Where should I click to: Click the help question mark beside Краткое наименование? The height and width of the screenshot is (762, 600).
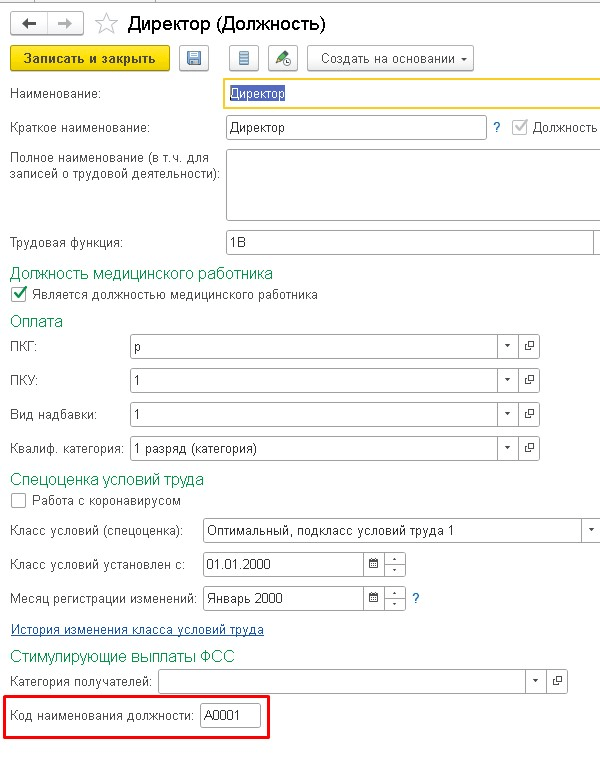496,128
